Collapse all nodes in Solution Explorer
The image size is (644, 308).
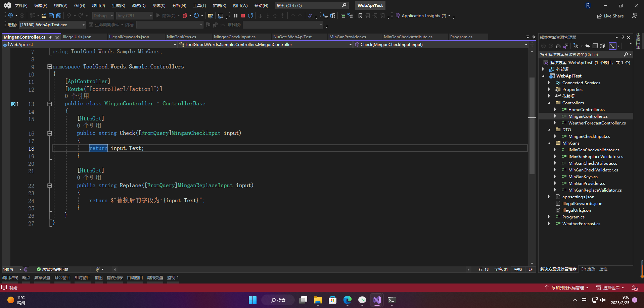click(x=595, y=46)
